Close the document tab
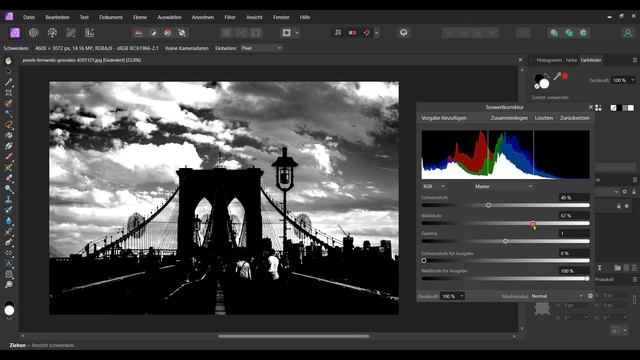 pyautogui.click(x=520, y=60)
